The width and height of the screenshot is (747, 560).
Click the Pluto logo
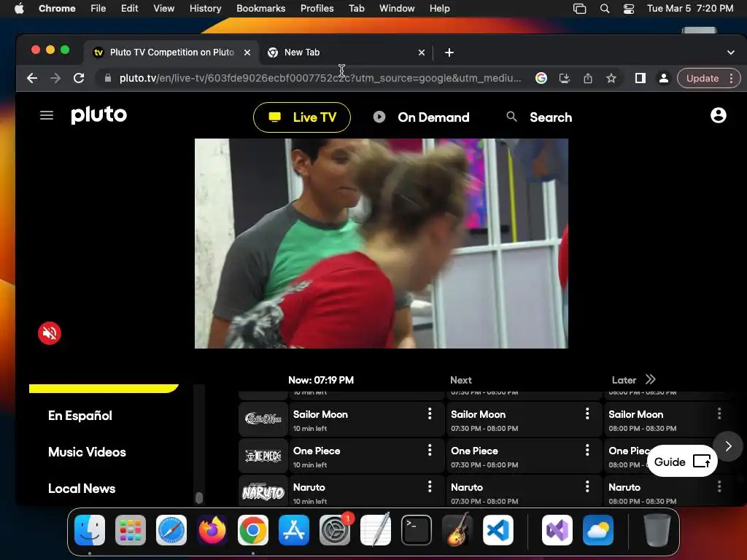pyautogui.click(x=99, y=115)
